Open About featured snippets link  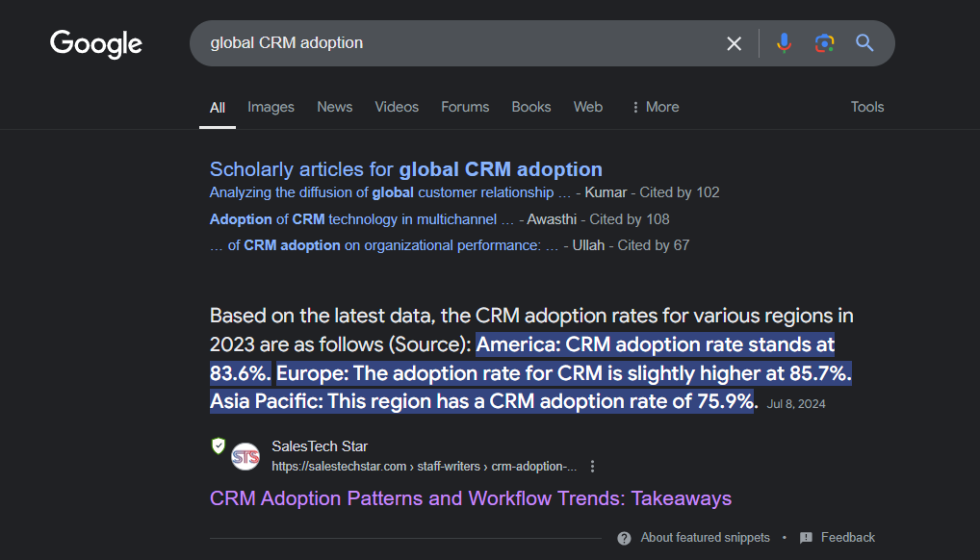coord(705,538)
